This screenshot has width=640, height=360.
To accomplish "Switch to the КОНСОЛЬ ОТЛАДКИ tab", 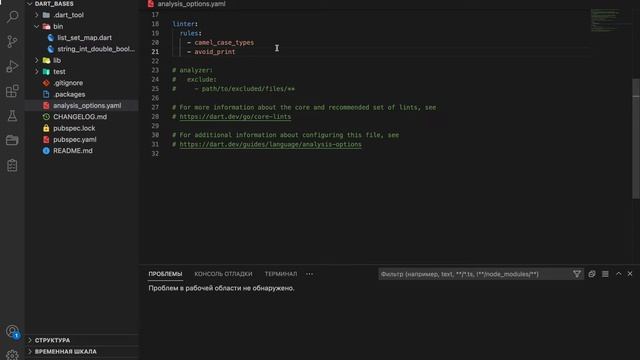I will click(223, 274).
